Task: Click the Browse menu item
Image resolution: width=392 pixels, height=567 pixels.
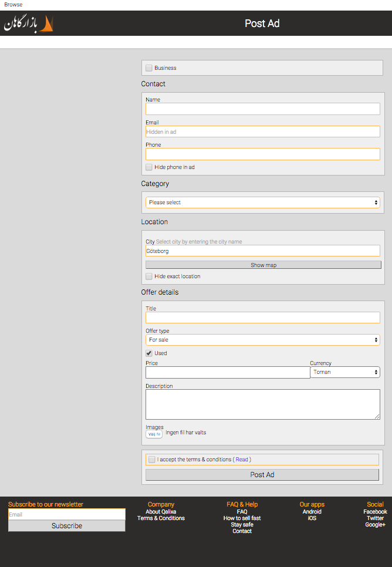Action: (x=13, y=5)
